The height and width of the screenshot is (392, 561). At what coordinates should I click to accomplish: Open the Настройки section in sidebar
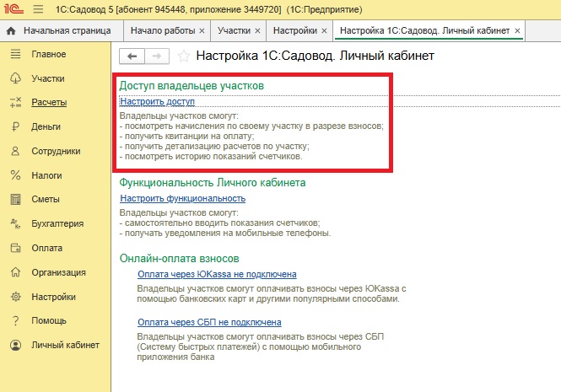pos(54,297)
